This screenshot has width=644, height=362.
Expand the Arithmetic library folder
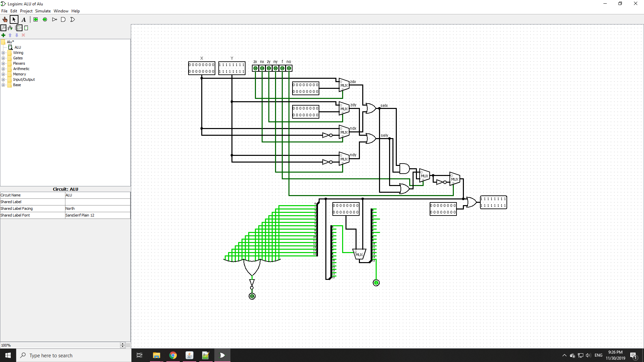point(3,69)
